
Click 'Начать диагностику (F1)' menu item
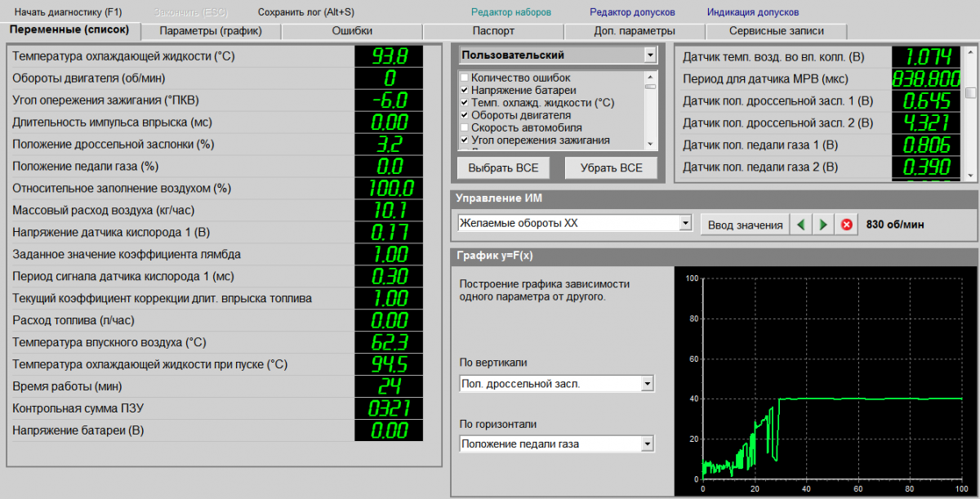(69, 12)
